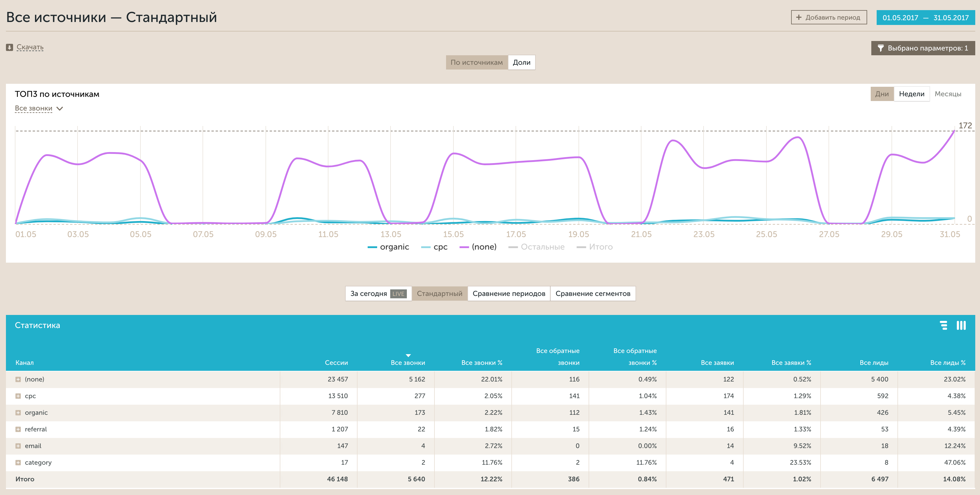This screenshot has width=980, height=495.
Task: Expand the organic channel row
Action: coord(18,412)
